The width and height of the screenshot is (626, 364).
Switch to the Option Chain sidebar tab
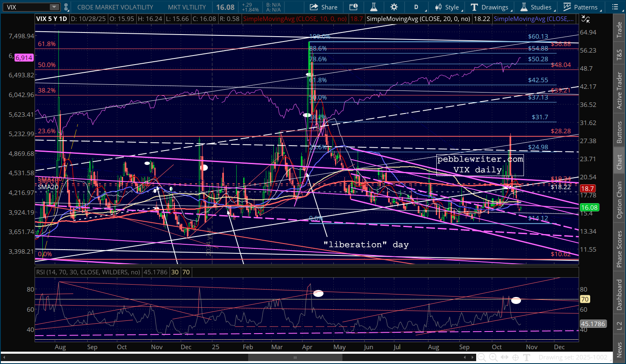(619, 200)
